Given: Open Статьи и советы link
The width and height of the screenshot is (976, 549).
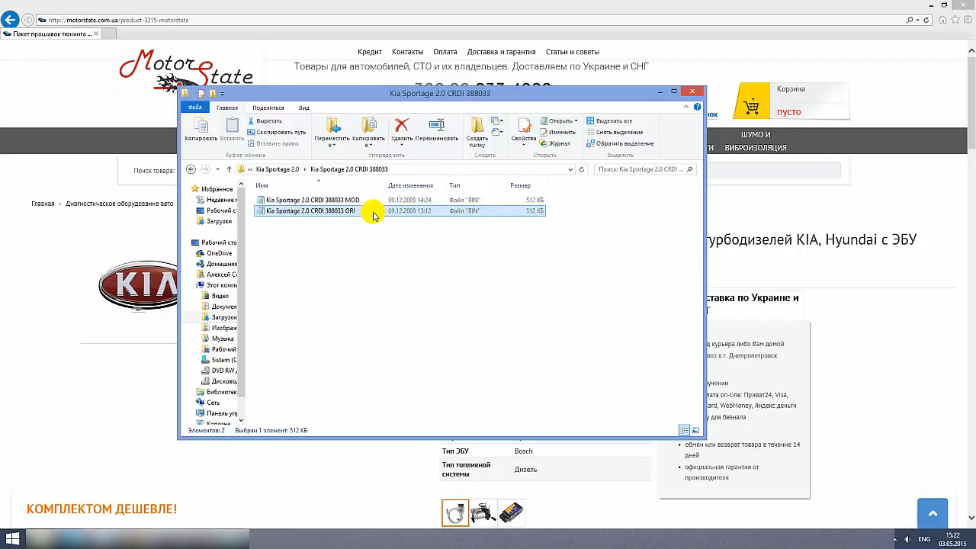Looking at the screenshot, I should click(x=572, y=52).
